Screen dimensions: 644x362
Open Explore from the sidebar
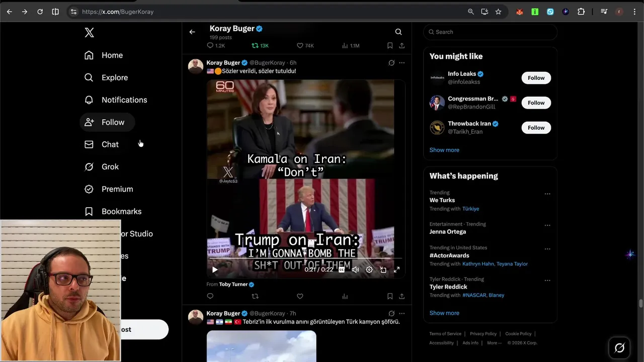pos(106,77)
